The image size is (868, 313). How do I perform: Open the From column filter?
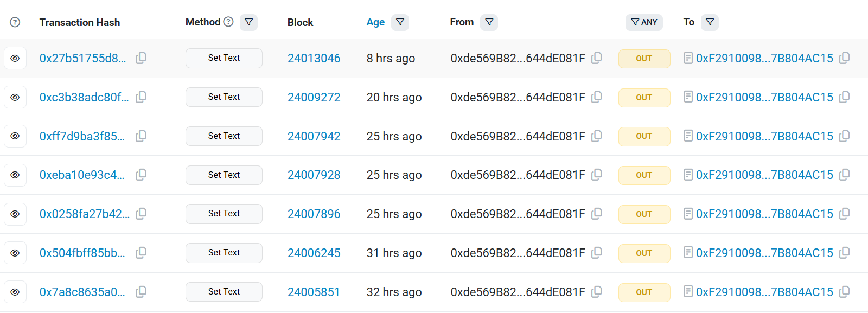(x=489, y=22)
